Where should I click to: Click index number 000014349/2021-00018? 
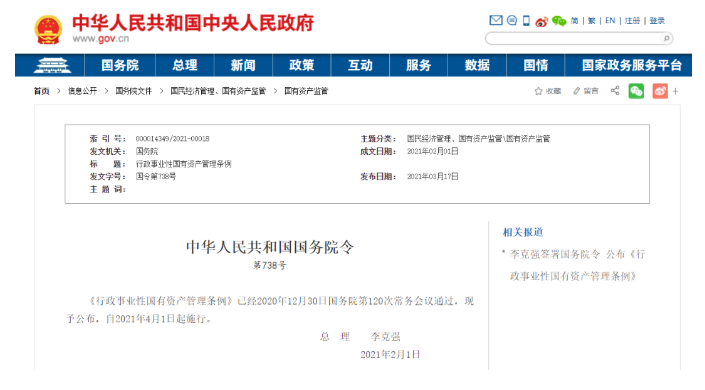(172, 139)
